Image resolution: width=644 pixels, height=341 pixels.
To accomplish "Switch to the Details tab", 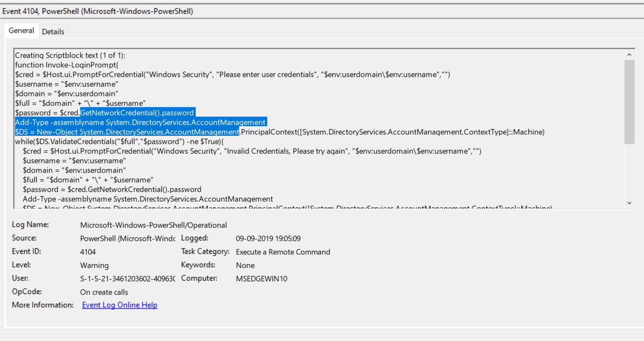I will (x=53, y=32).
